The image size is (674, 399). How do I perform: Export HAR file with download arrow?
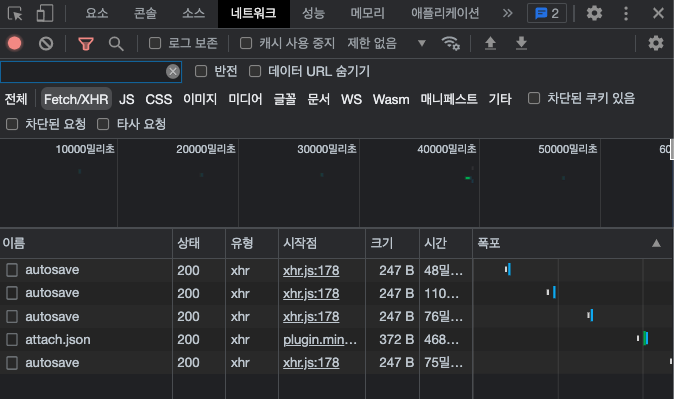(x=521, y=43)
